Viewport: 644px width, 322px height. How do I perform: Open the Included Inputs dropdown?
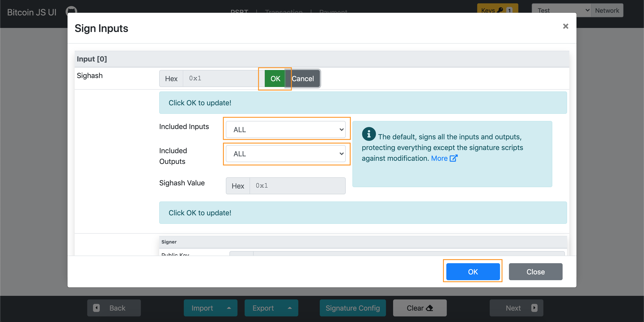[286, 129]
